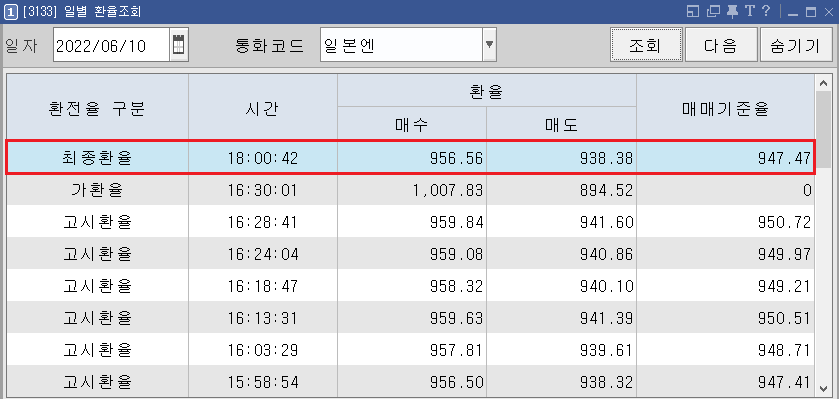The height and width of the screenshot is (399, 839).
Task: Click the duplicate window icon in title bar
Action: pos(713,11)
